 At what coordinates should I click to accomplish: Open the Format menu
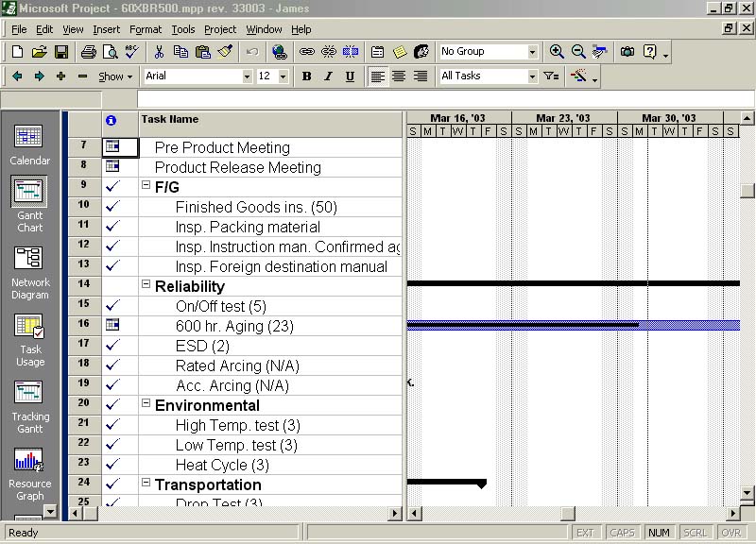click(x=146, y=29)
